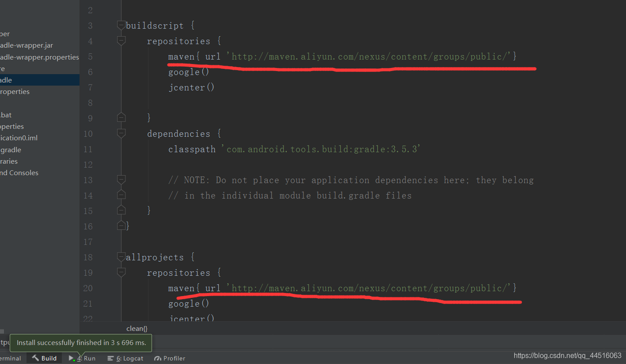Click the Build hammer icon
626x364 pixels.
point(35,358)
